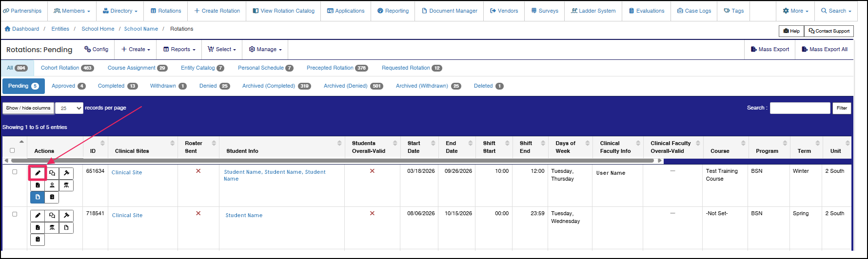The width and height of the screenshot is (868, 259).
Task: Open the Rotations navigation item
Action: 166,11
